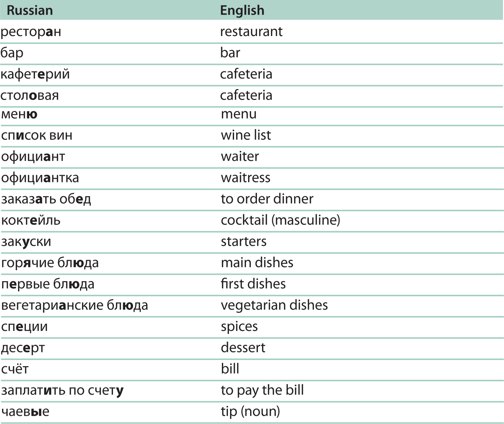The width and height of the screenshot is (504, 424).
Task: Select the Russian word официантка
Action: 40,178
